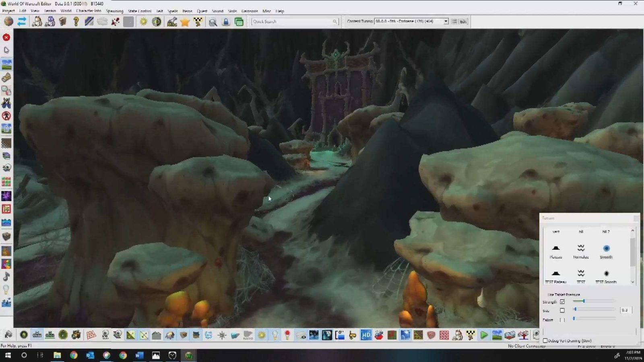Enable Debug Vert Drawing (Slow) checkbox
This screenshot has height=362, width=644.
[545, 341]
